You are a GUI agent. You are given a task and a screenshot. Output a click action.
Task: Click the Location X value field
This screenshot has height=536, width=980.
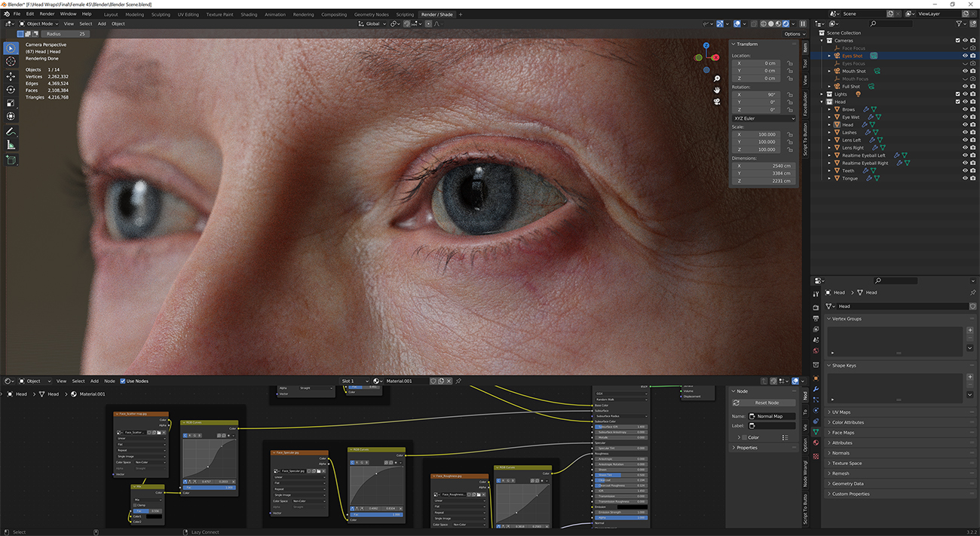758,63
